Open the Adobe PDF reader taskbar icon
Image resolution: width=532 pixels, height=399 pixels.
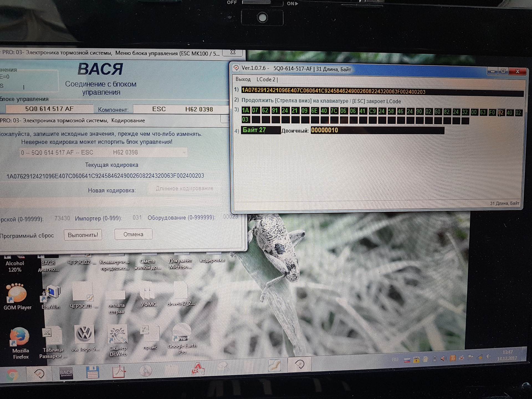pos(119,372)
